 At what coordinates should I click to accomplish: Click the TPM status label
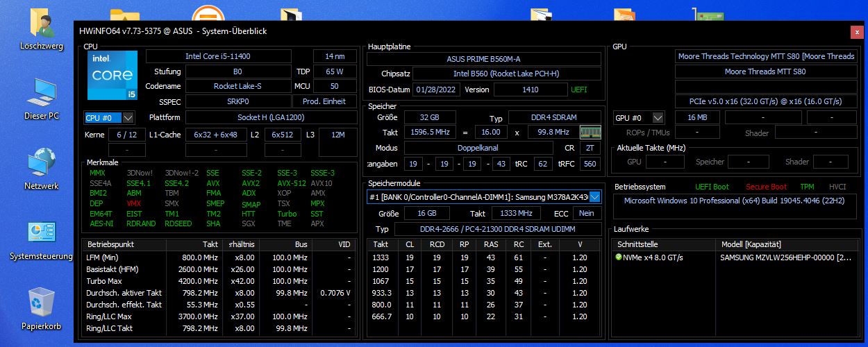pos(807,187)
